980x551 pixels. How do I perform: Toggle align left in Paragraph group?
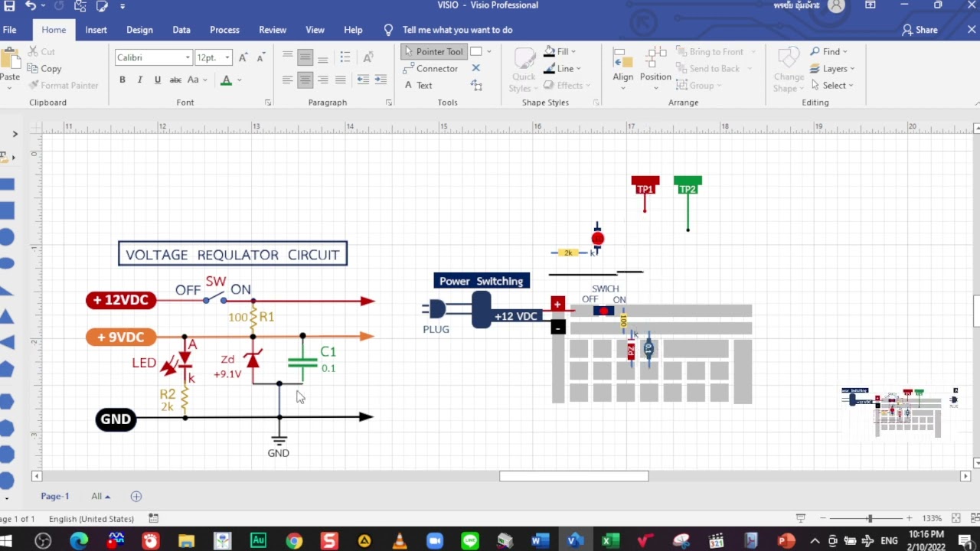288,80
